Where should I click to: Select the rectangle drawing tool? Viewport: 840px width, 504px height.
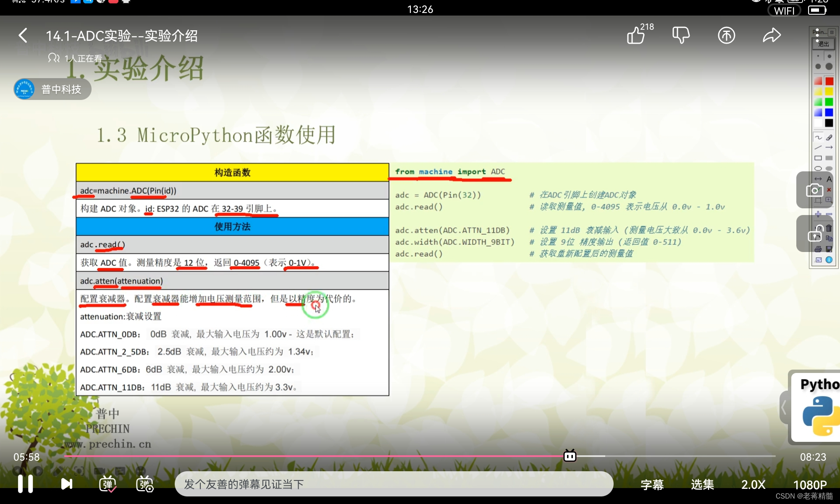[x=819, y=158]
